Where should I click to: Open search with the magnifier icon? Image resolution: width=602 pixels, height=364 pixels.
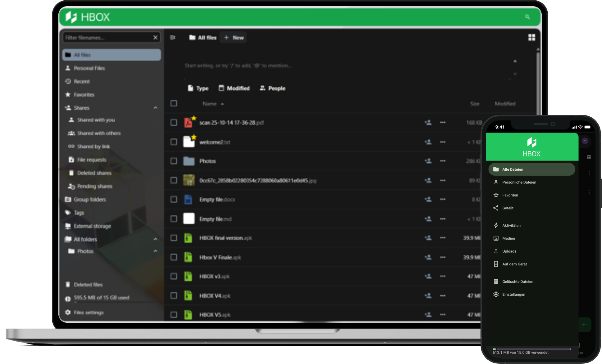tap(527, 17)
